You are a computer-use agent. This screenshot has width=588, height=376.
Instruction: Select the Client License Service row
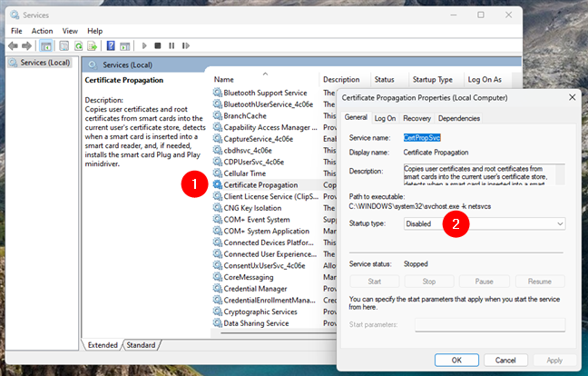pos(270,196)
